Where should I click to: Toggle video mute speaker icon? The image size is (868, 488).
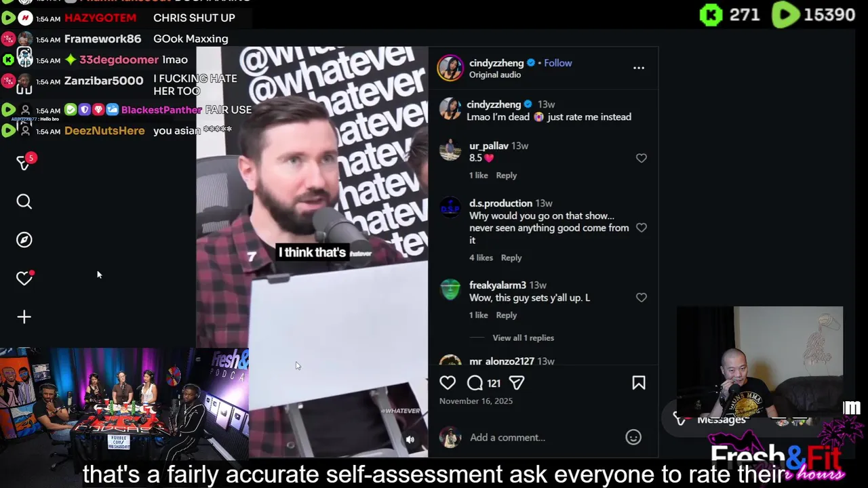(410, 440)
